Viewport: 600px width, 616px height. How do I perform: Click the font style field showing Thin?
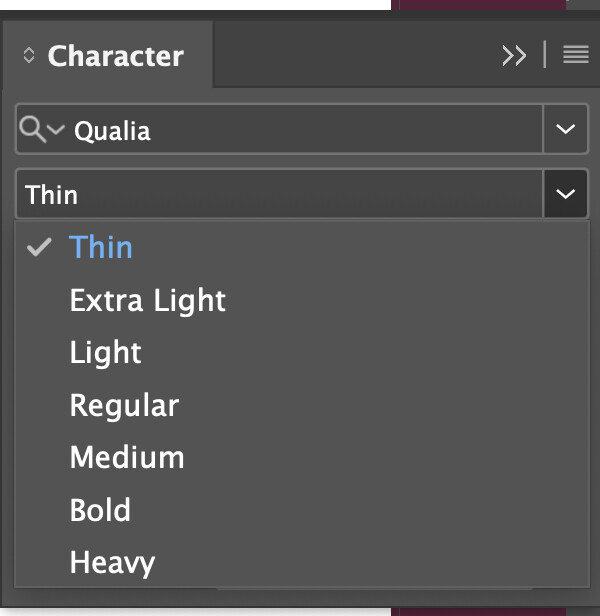[x=280, y=194]
